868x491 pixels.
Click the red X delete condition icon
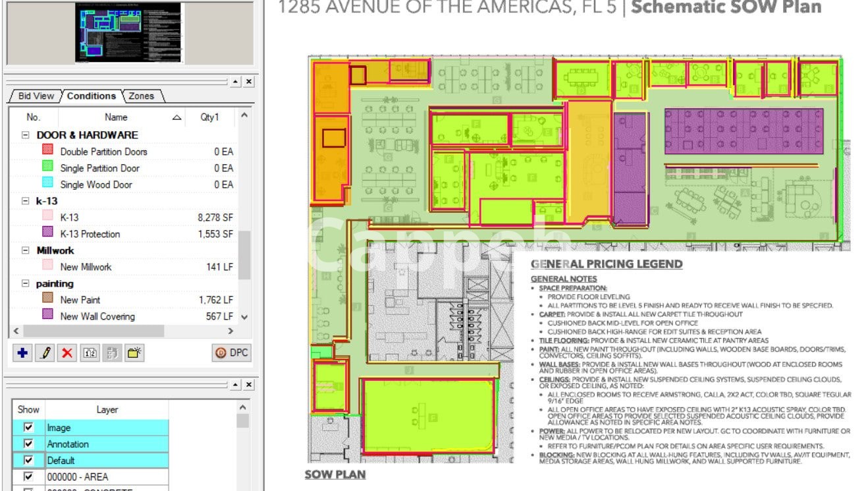click(67, 353)
